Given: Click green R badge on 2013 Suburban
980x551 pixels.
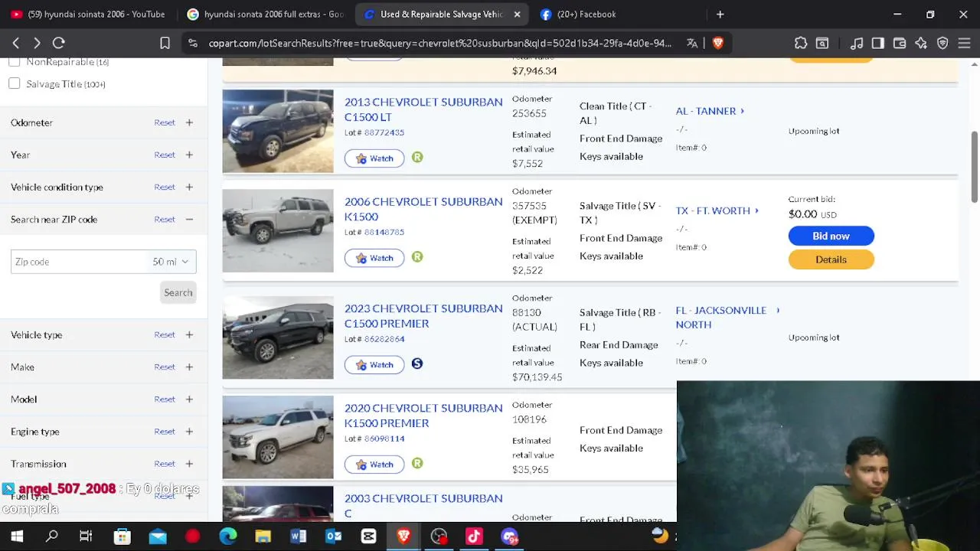Looking at the screenshot, I should point(417,157).
